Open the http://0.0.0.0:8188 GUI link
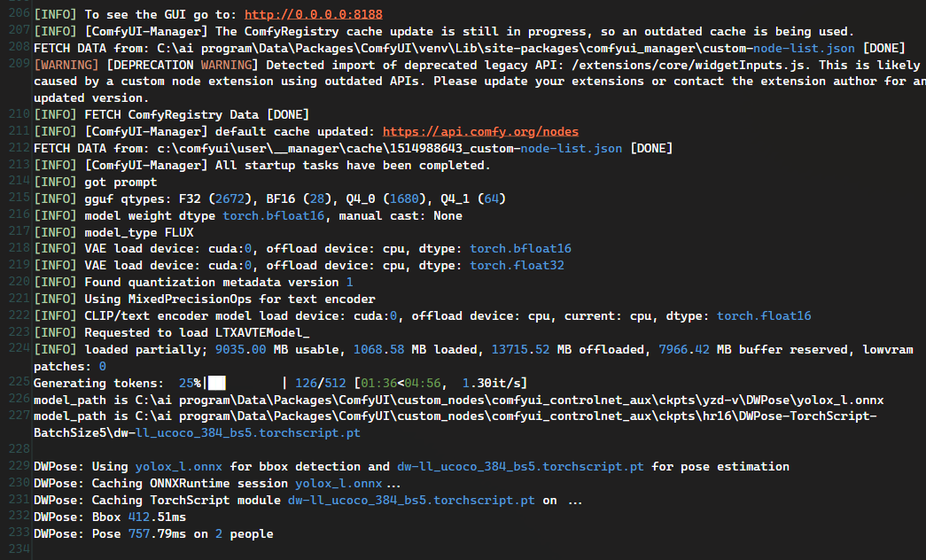The image size is (926, 560). 314,14
